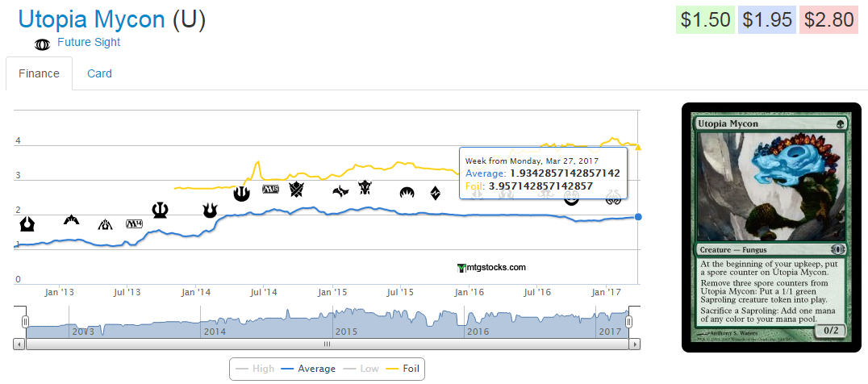Click the Jul '16 axis label
This screenshot has height=384, width=868.
pos(538,291)
